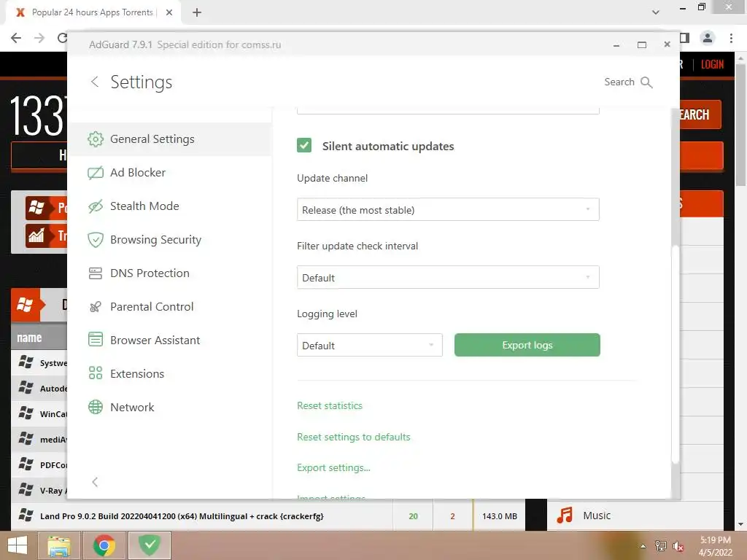This screenshot has height=560, width=747.
Task: Show hidden system tray icons
Action: [x=643, y=546]
